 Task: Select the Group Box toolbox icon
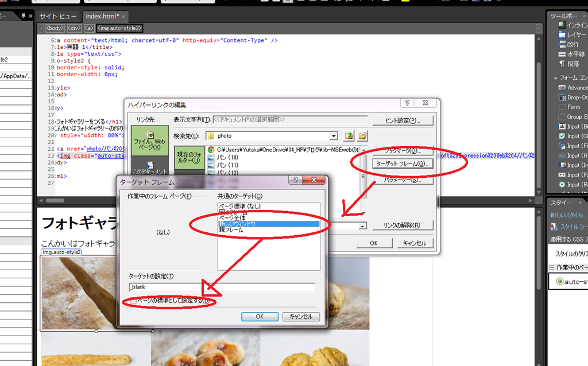point(562,117)
